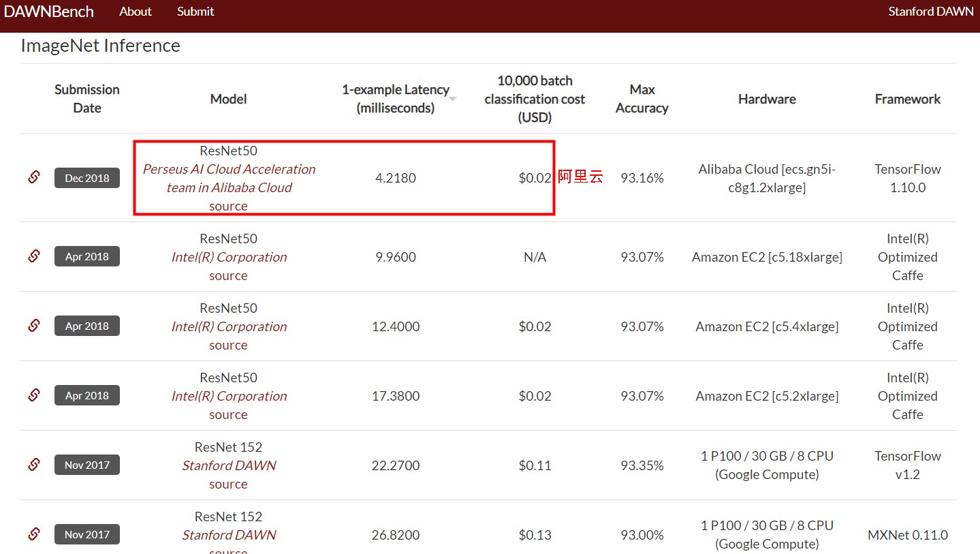
Task: Click the Dec 2018 date badge
Action: pos(87,178)
